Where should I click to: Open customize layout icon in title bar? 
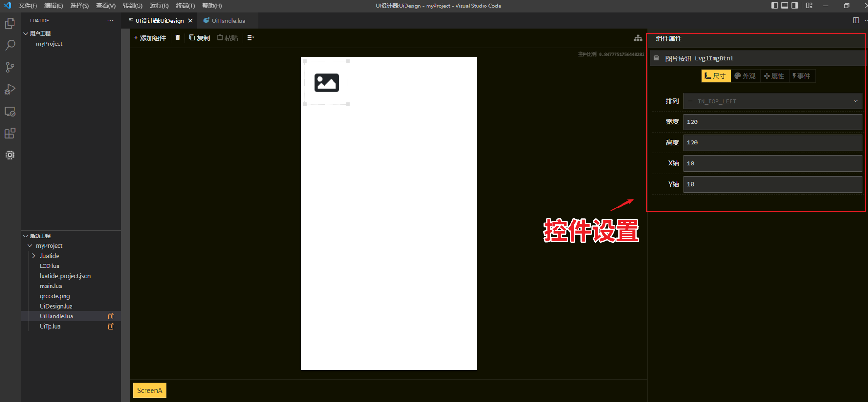click(810, 6)
